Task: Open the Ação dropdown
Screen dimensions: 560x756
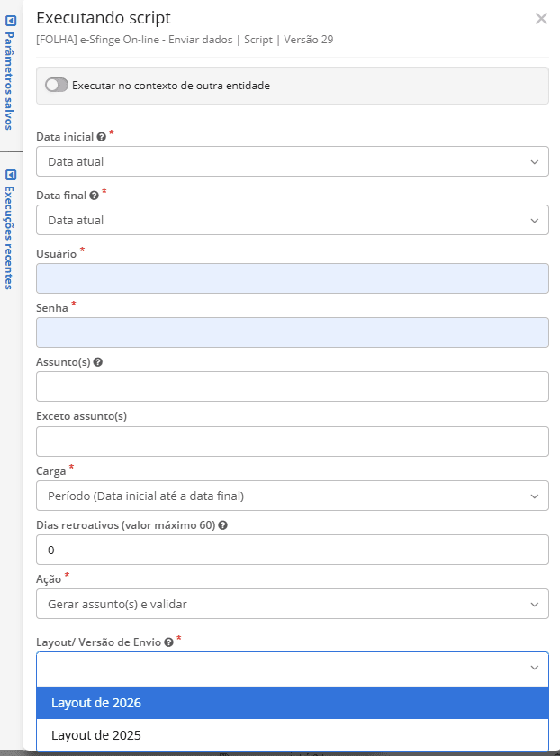Action: click(292, 604)
